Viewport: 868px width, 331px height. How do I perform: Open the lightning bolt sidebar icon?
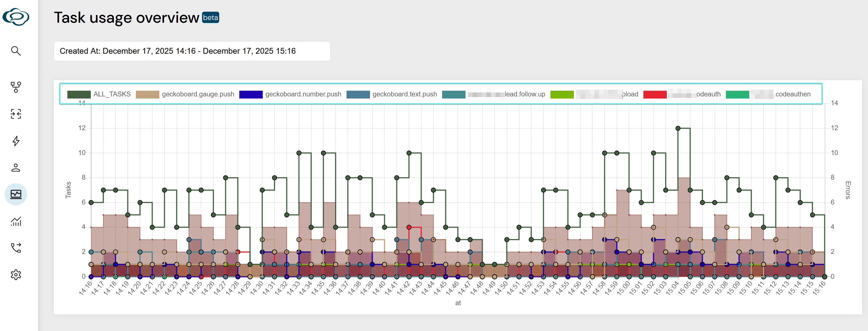[16, 141]
